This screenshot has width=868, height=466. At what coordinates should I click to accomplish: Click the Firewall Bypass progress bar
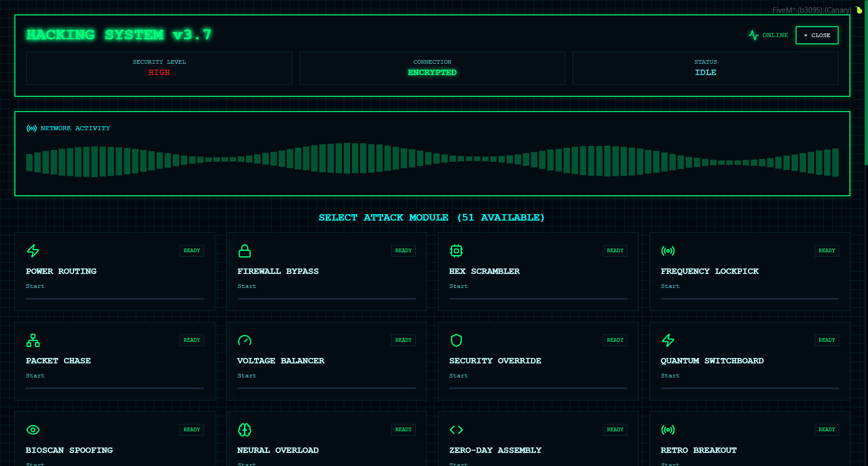(327, 298)
